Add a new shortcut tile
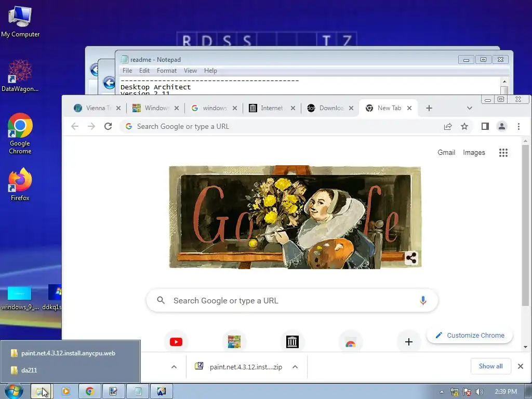The height and width of the screenshot is (399, 532). 409,342
